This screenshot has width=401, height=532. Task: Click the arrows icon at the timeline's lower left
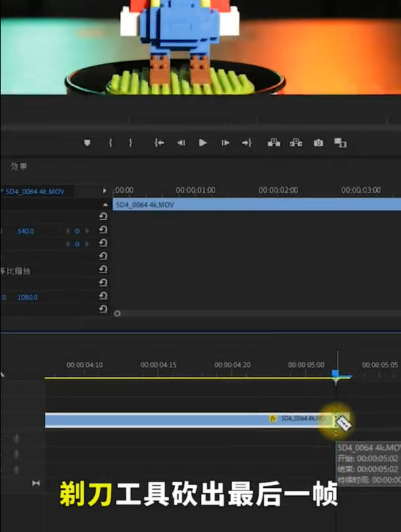coord(36,483)
